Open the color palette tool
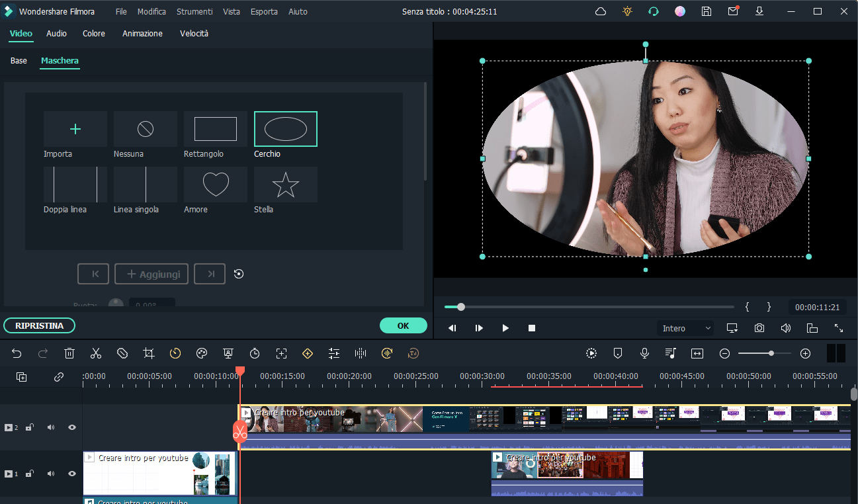This screenshot has width=858, height=504. point(202,354)
